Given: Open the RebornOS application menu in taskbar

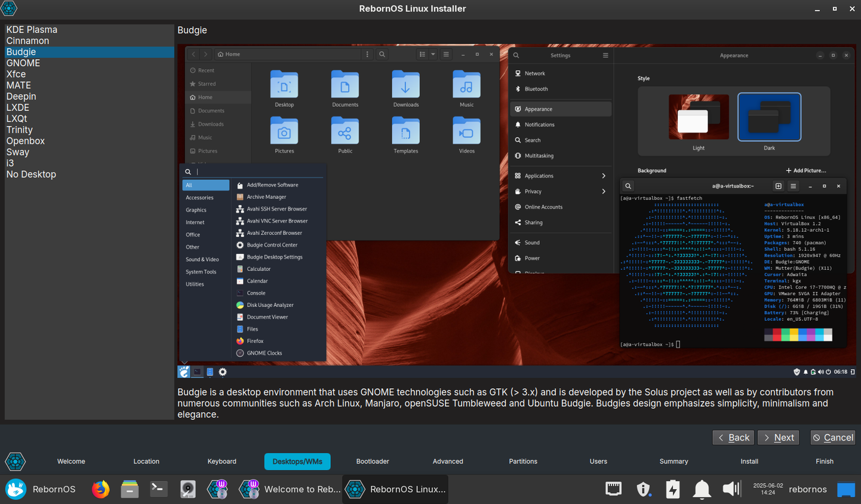Looking at the screenshot, I should pyautogui.click(x=41, y=489).
